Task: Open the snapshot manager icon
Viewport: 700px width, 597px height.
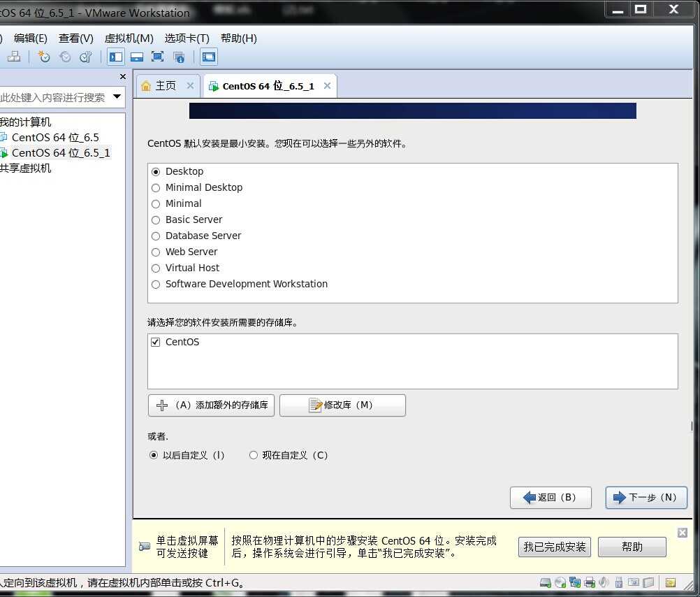Action: tap(86, 57)
